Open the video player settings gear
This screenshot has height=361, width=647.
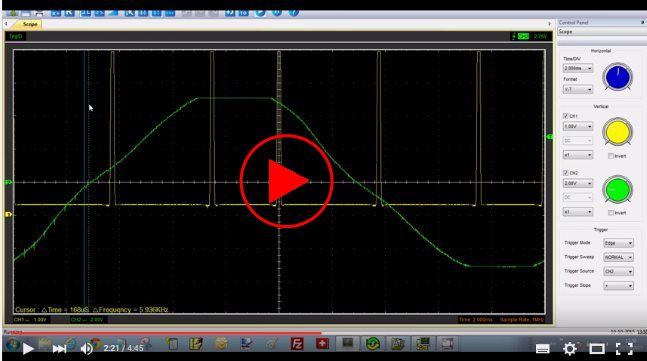tap(569, 349)
